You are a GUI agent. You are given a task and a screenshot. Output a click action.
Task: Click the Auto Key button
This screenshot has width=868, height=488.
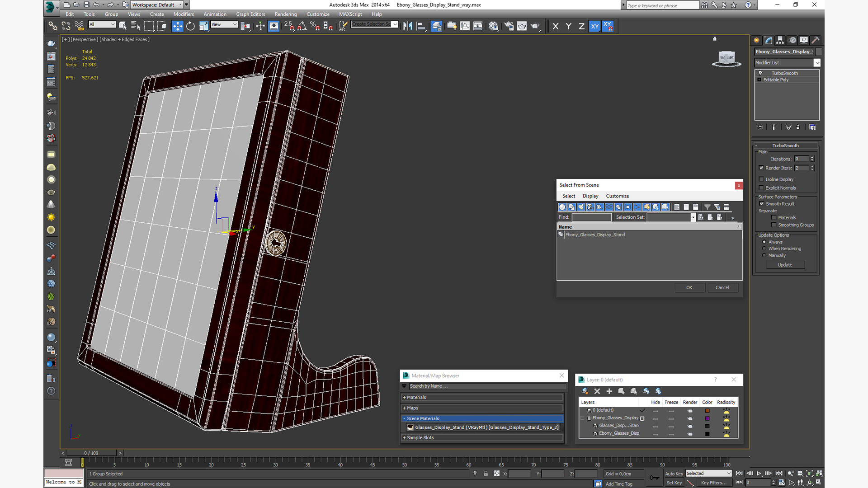674,474
